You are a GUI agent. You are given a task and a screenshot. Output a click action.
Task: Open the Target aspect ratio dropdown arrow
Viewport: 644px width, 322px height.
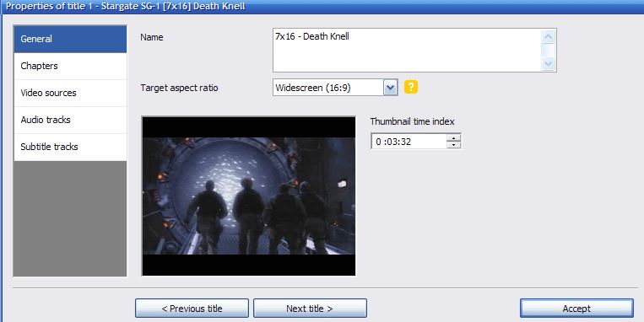pos(391,88)
